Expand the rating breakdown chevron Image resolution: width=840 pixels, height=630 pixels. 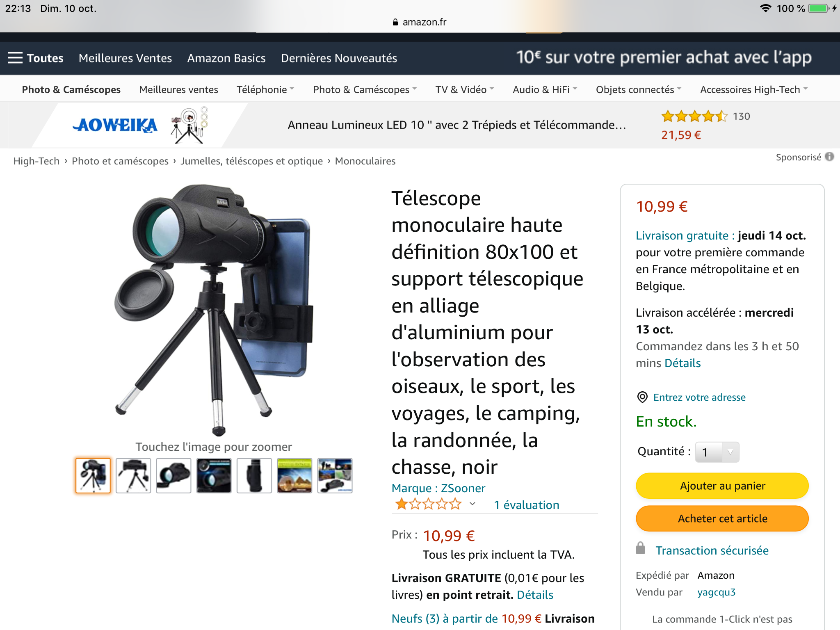point(472,504)
